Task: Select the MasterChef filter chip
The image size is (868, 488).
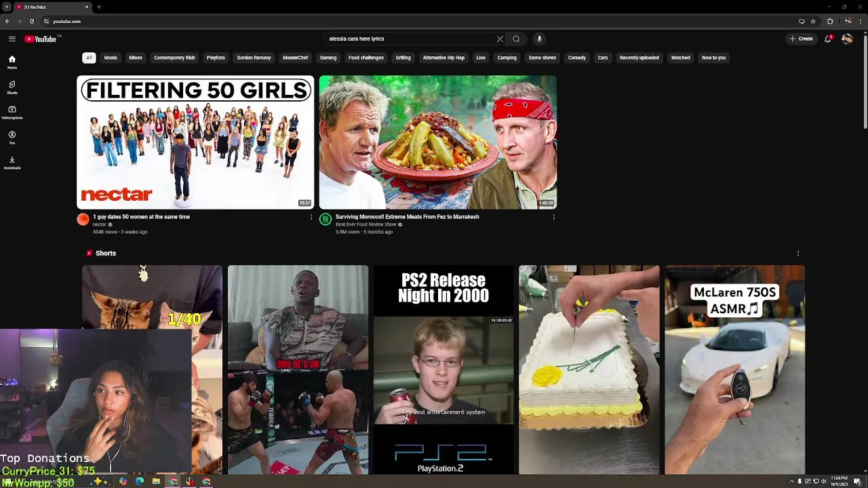Action: click(x=295, y=58)
